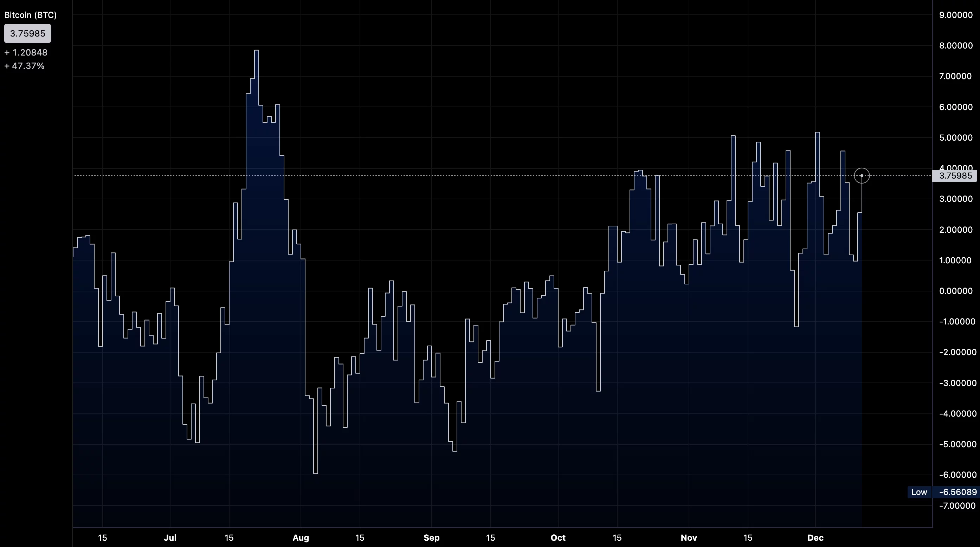Viewport: 980px width, 547px height.
Task: Click the 9.00000 value on the price axis
Action: 956,15
